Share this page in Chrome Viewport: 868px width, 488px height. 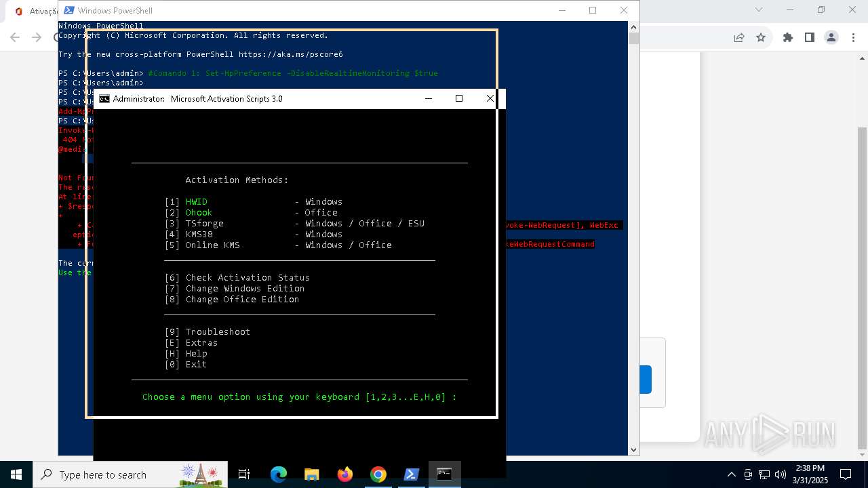click(x=739, y=37)
